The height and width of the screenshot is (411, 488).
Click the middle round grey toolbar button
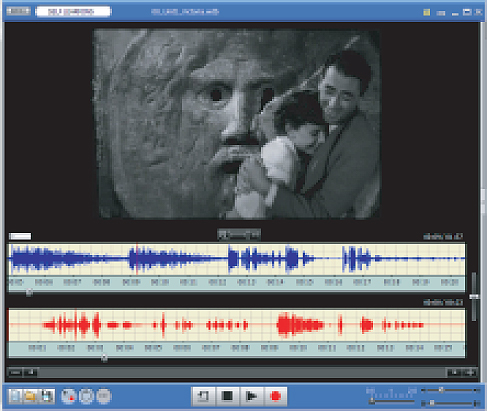[x=87, y=396]
